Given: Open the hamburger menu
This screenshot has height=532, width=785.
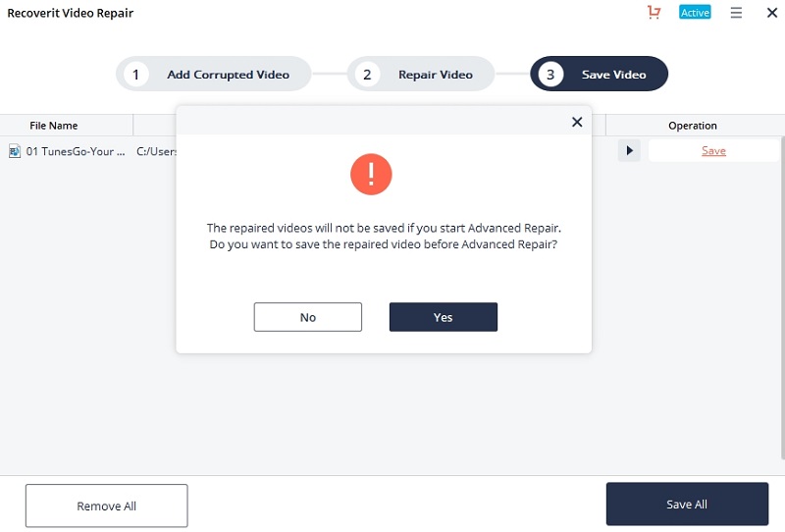Looking at the screenshot, I should (x=736, y=13).
